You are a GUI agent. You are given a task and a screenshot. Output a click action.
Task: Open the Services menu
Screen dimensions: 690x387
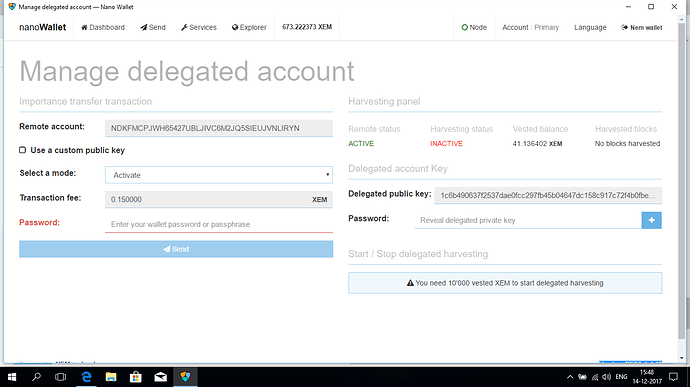click(x=198, y=27)
